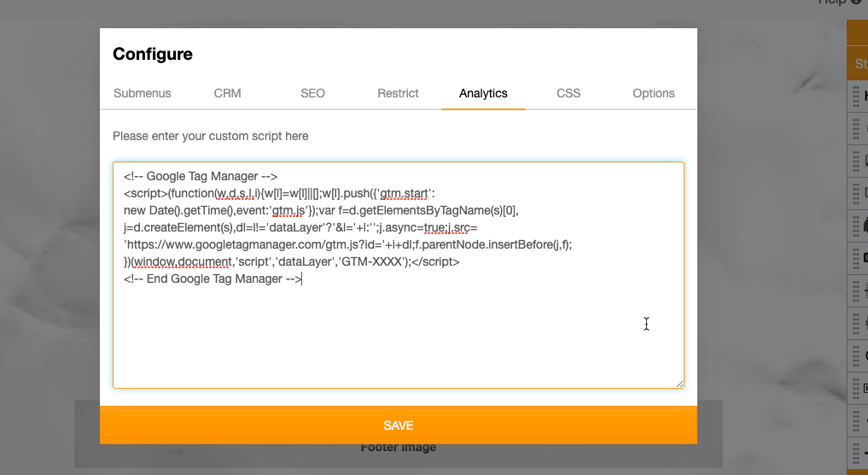Open the CRM tab
This screenshot has width=868, height=475.
pyautogui.click(x=228, y=93)
